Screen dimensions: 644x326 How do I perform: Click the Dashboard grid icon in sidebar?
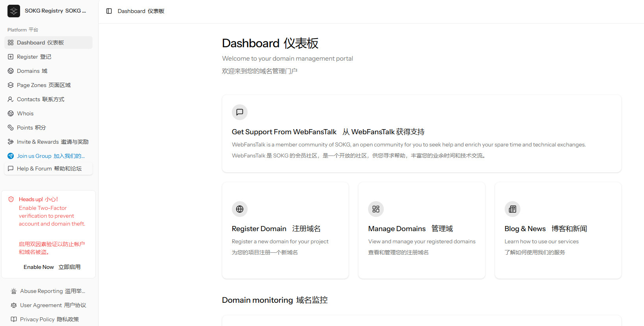click(11, 43)
